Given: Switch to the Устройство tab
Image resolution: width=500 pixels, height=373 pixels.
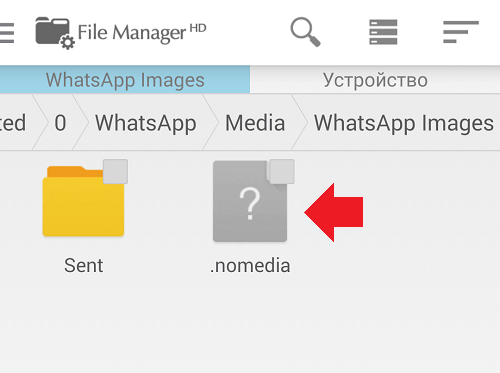Looking at the screenshot, I should coord(375,80).
